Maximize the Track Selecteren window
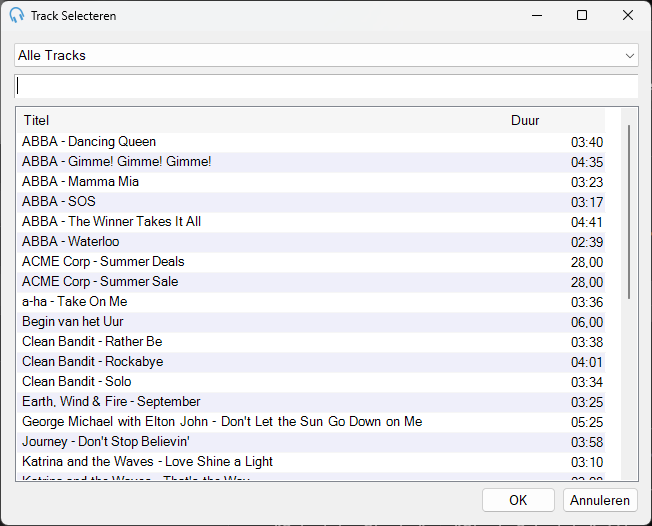The image size is (652, 526). [x=582, y=15]
